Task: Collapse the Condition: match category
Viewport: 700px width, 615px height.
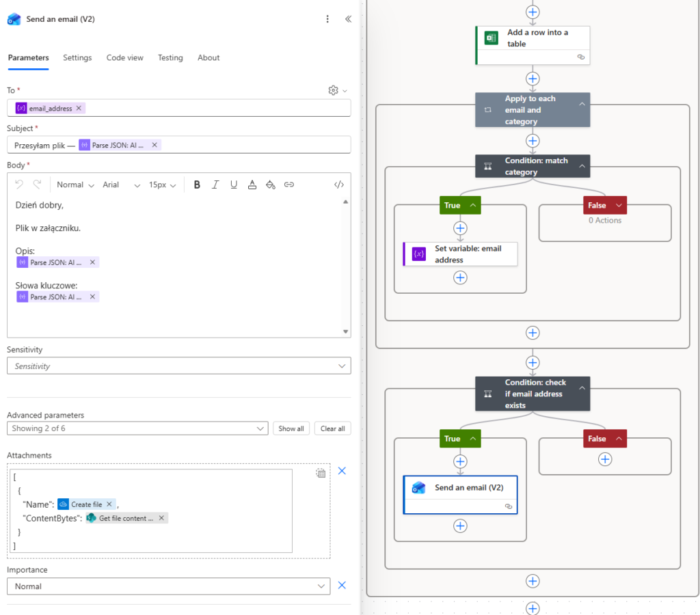Action: [582, 166]
